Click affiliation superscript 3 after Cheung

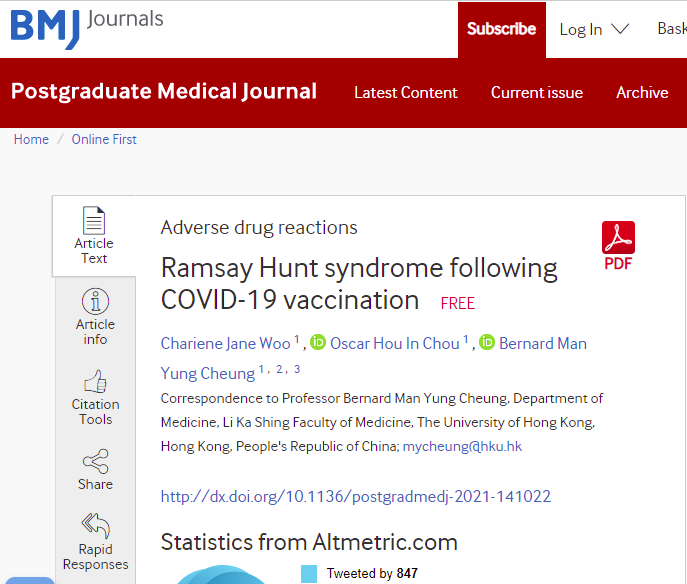tap(297, 369)
